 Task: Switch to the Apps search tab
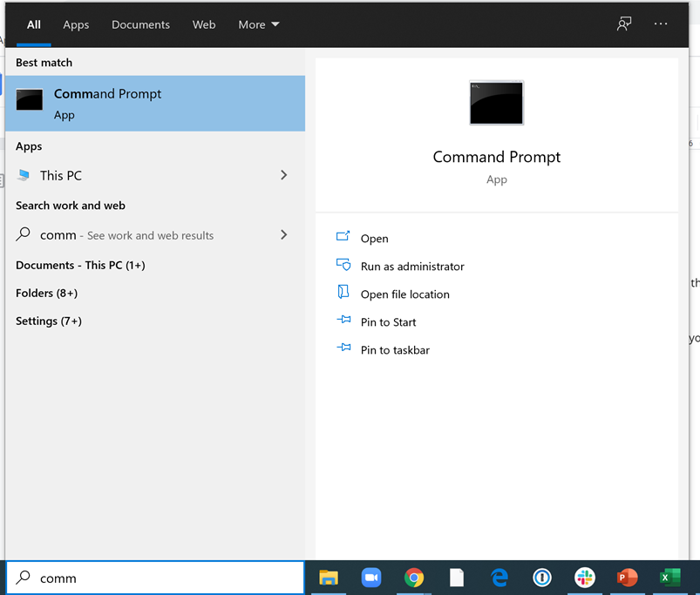pos(76,24)
